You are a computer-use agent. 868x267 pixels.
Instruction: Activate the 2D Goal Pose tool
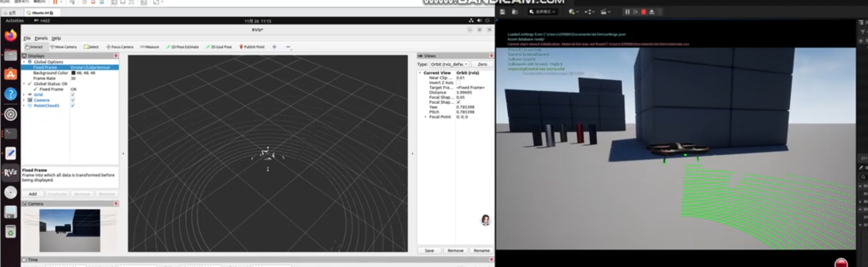[219, 47]
